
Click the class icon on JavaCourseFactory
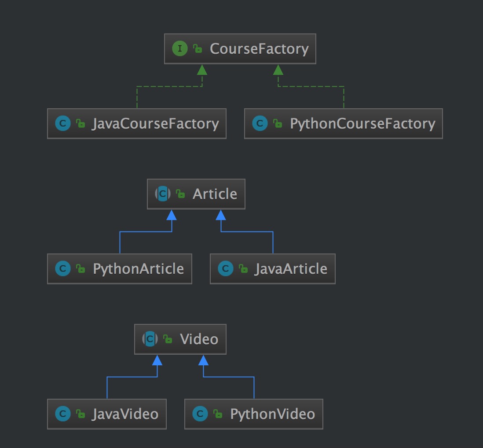(63, 124)
